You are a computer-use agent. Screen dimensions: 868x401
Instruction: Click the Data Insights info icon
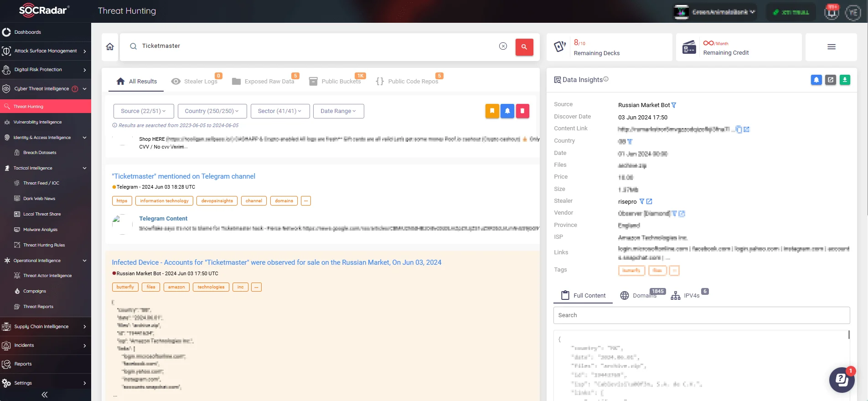coord(606,79)
